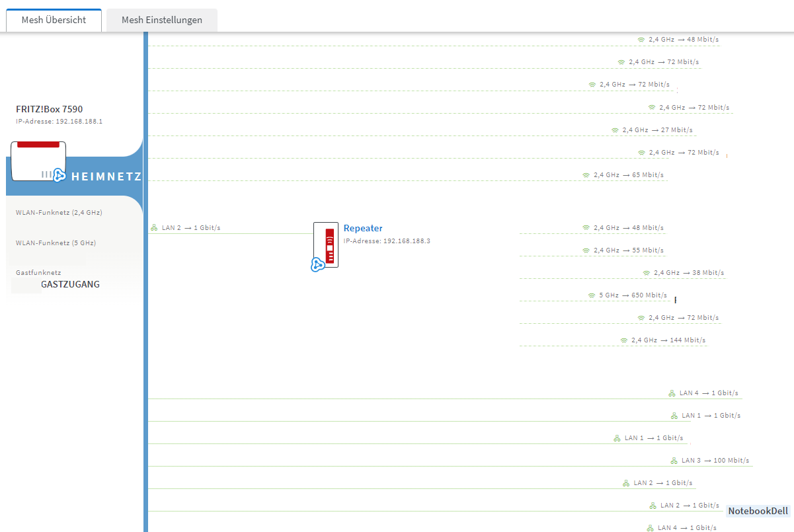Click Wi-Fi icon of 5 GHz connection

(x=592, y=295)
